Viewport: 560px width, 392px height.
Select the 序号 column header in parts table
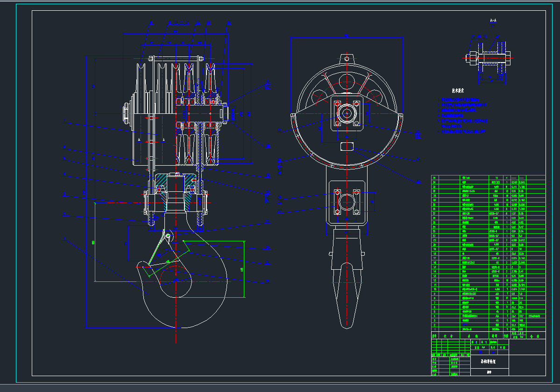tap(434, 336)
